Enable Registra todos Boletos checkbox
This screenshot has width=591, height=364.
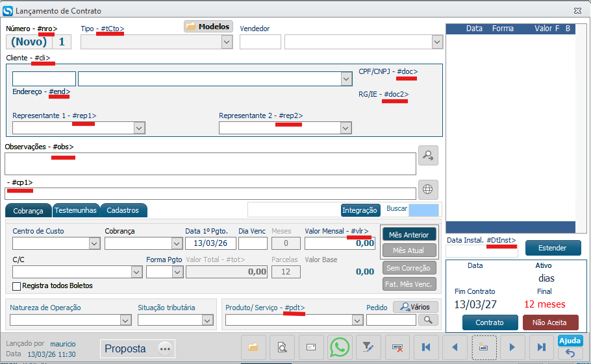[17, 285]
